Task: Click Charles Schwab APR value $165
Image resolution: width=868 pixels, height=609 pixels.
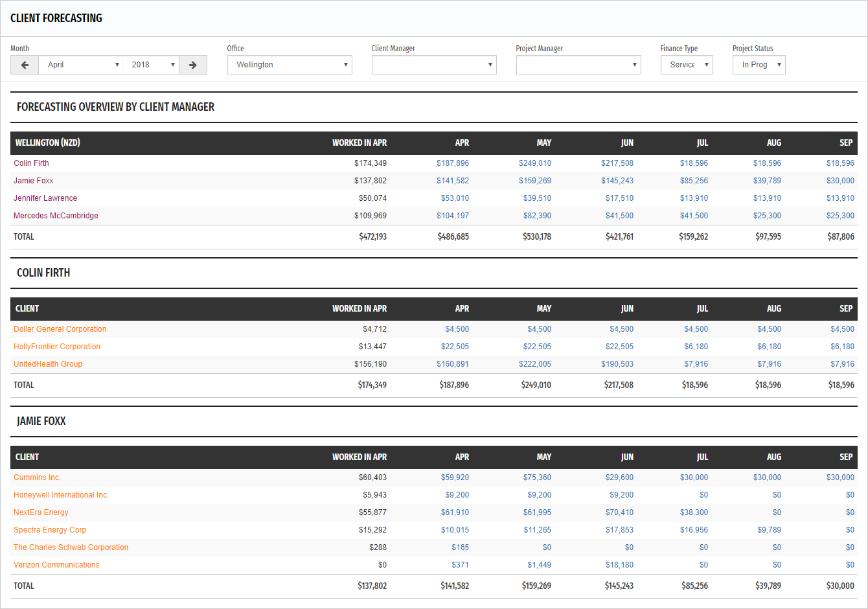Action: pyautogui.click(x=460, y=547)
